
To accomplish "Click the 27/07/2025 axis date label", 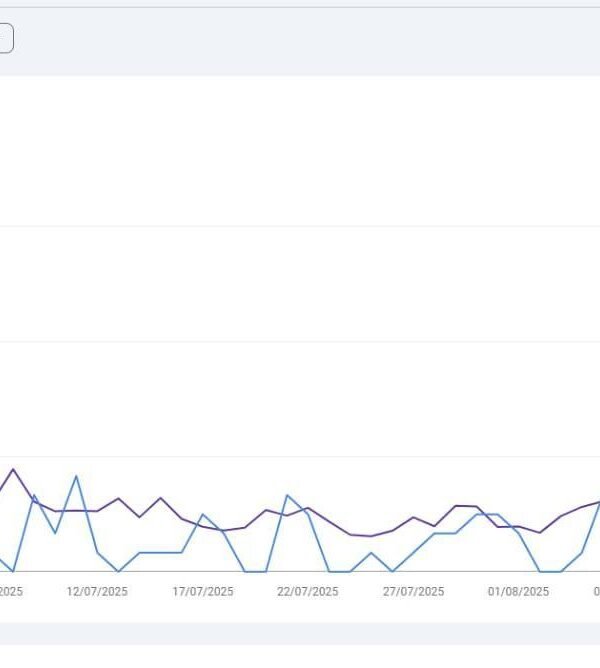I will (413, 592).
